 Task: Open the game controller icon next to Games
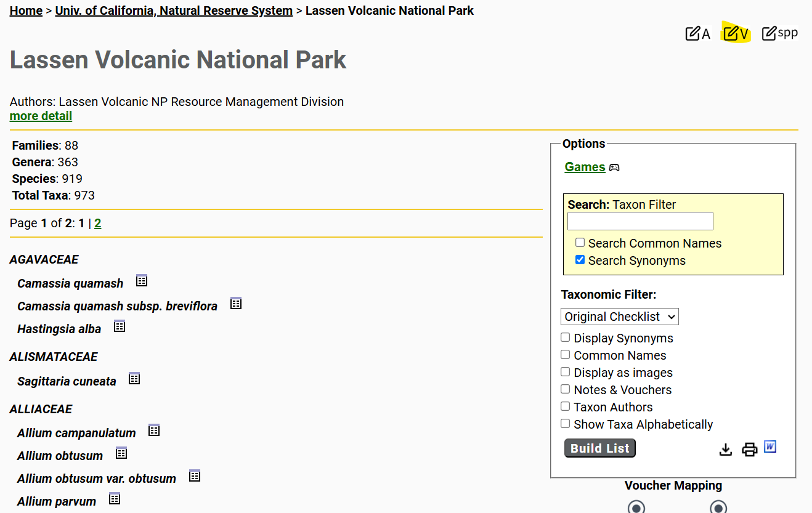[x=614, y=168]
